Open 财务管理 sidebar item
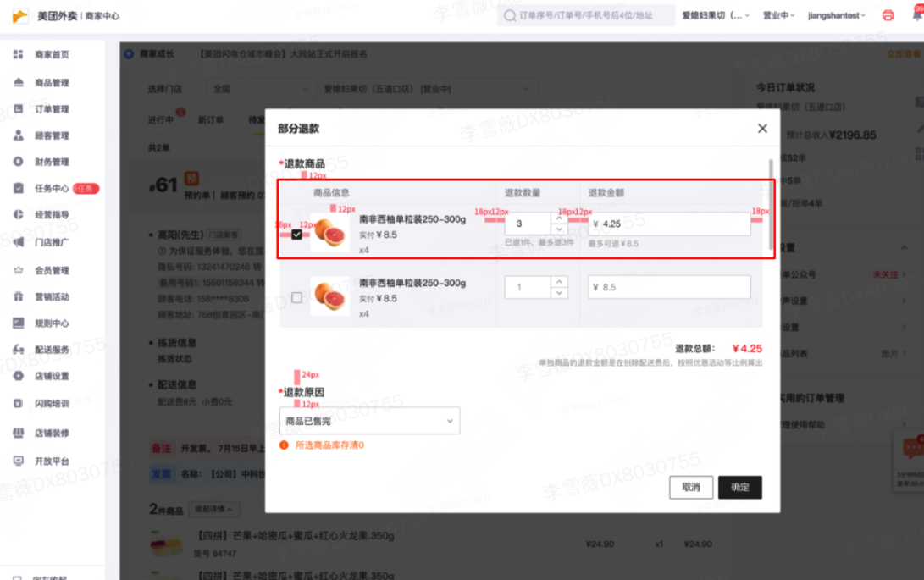Viewport: 924px width, 580px height. (52, 162)
